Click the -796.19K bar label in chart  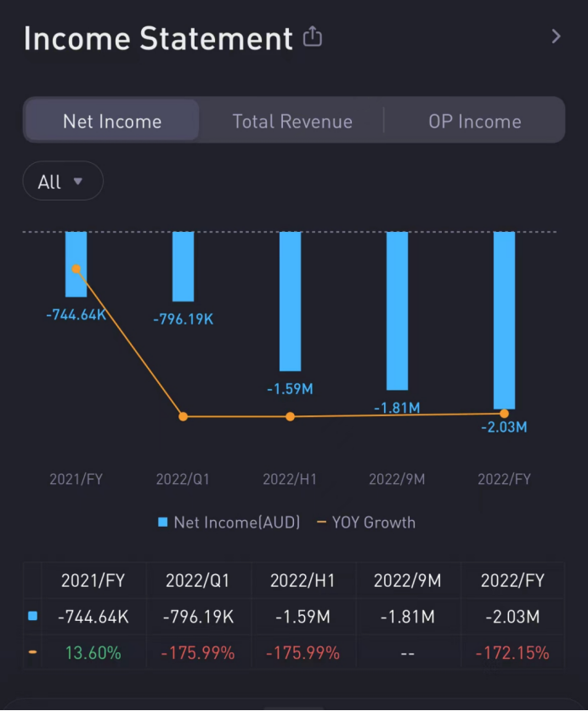[x=183, y=319]
